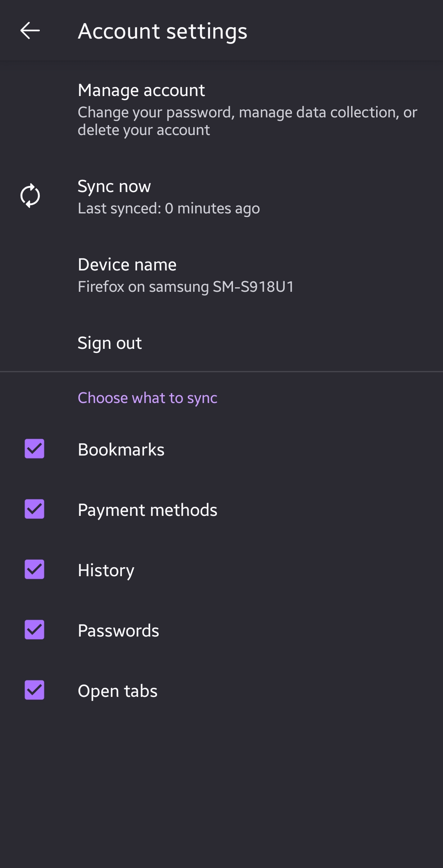
Task: Open the Device name setting
Action: pos(127,265)
